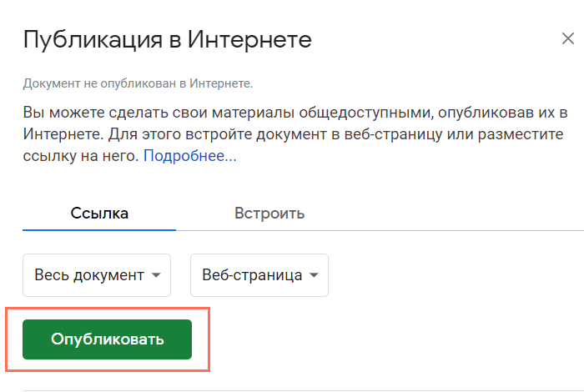Viewport: 584px width, 392px height.
Task: Close the publish to web dialog
Action: [568, 39]
